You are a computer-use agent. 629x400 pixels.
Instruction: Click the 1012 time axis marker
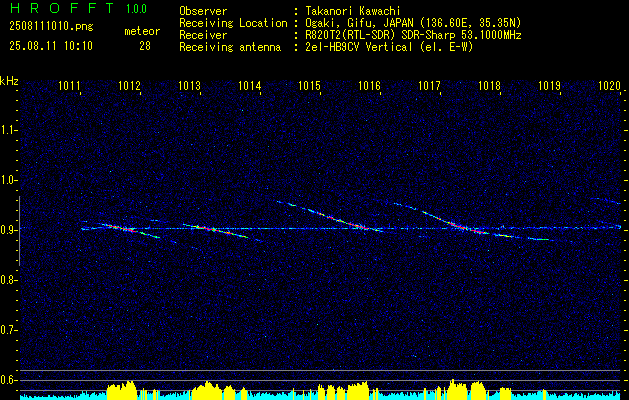(129, 86)
